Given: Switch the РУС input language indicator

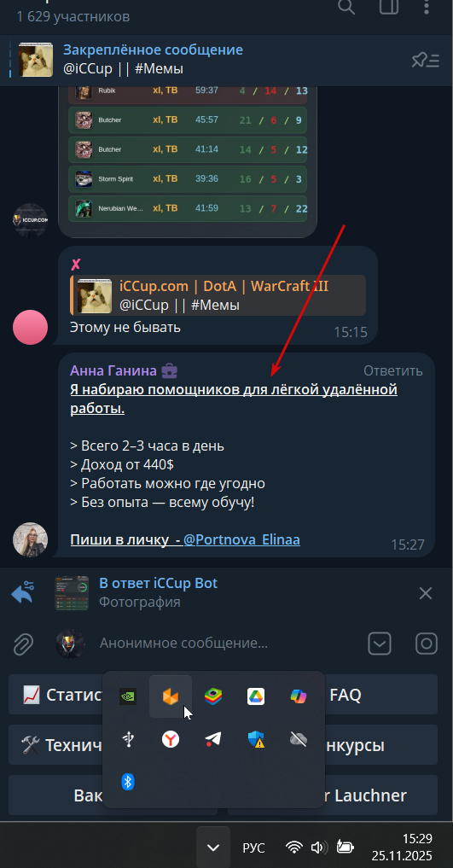Looking at the screenshot, I should pos(254,848).
